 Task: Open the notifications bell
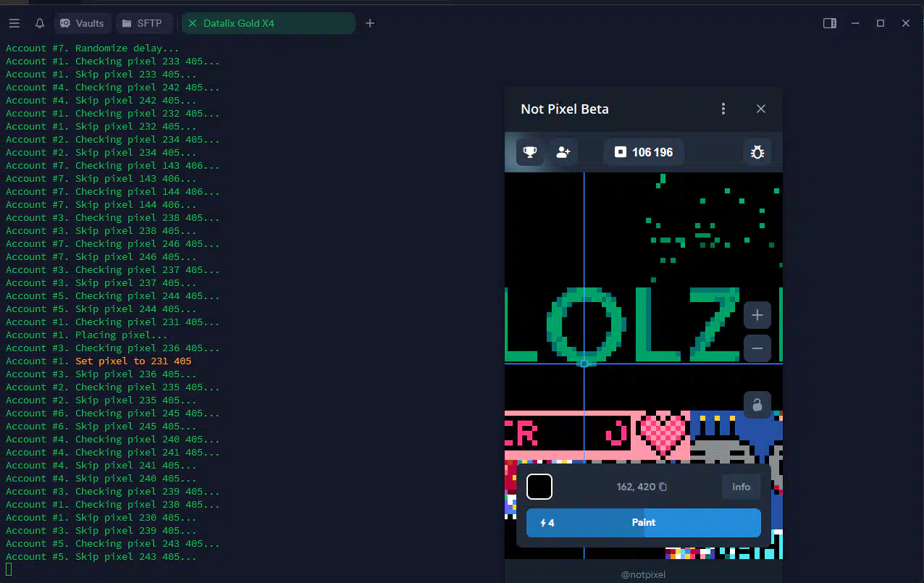[x=40, y=23]
